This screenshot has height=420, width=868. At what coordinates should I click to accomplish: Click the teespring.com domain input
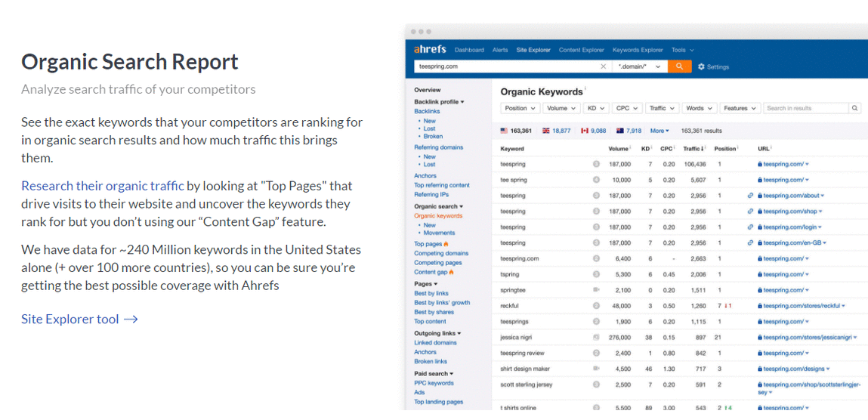pyautogui.click(x=506, y=66)
